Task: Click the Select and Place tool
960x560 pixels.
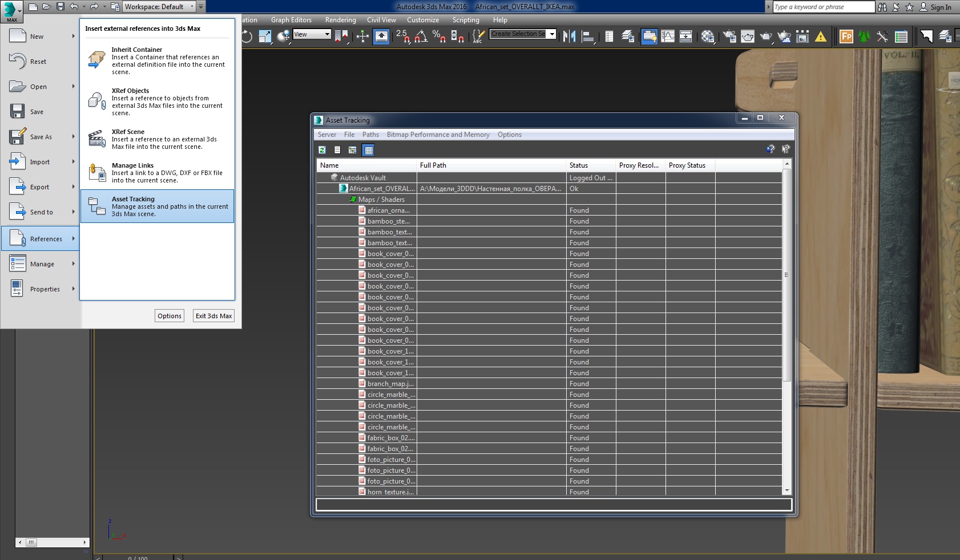Action: pos(284,36)
